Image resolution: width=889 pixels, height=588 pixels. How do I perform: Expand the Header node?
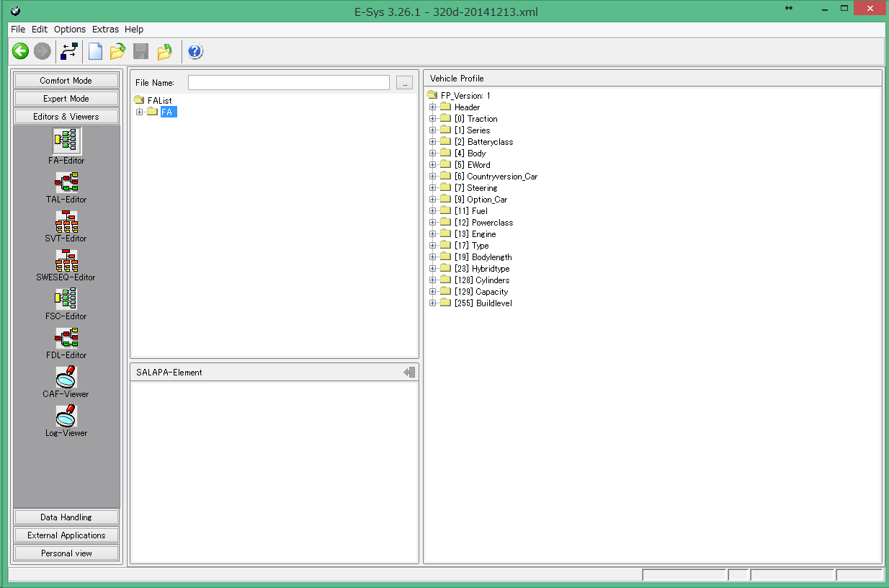coord(433,107)
